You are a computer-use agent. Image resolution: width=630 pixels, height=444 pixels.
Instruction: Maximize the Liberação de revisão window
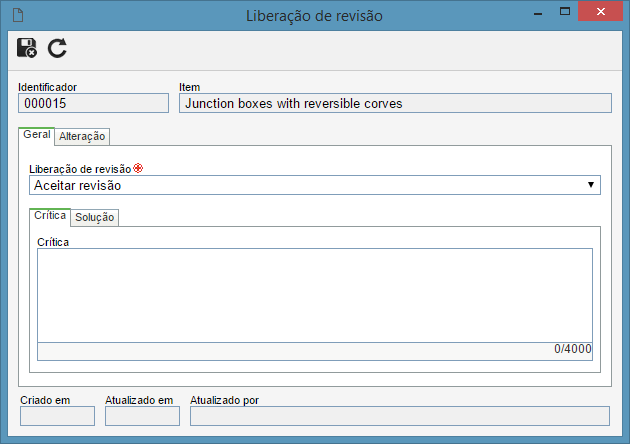click(x=565, y=11)
